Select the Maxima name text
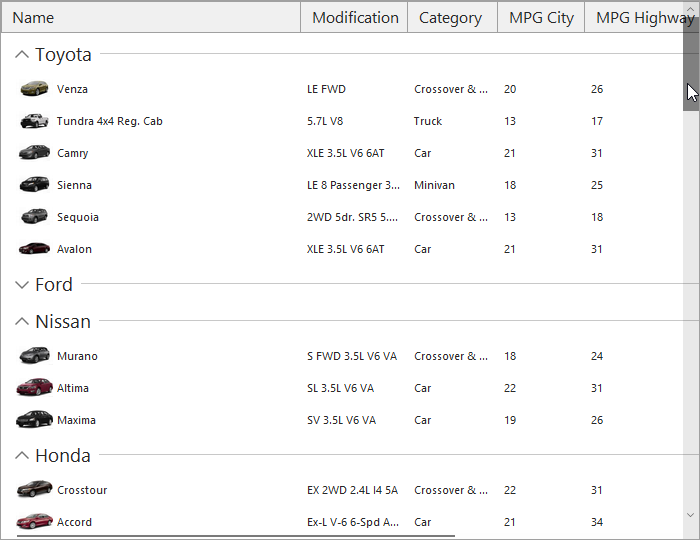The image size is (700, 540). (76, 420)
